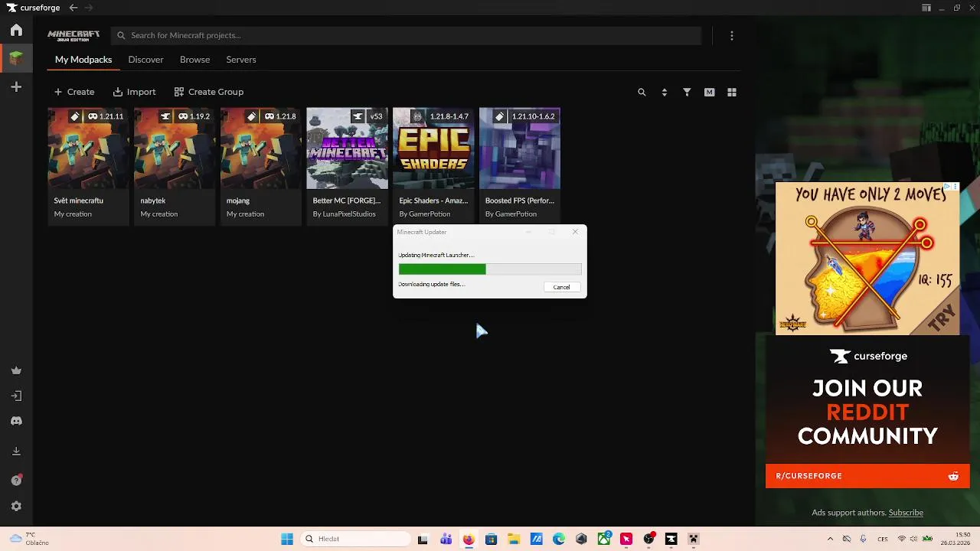Viewport: 980px width, 551px height.
Task: Open the Windows Start menu
Action: point(287,539)
